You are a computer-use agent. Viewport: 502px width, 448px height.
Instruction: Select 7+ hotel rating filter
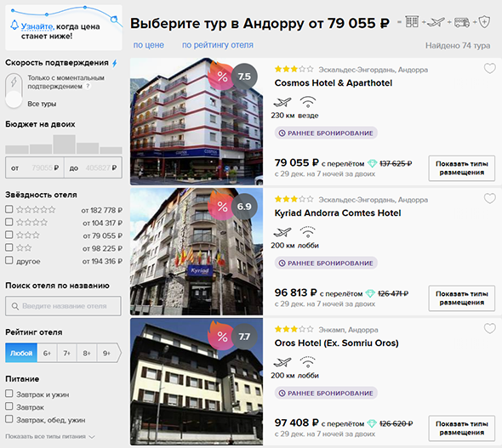point(67,353)
